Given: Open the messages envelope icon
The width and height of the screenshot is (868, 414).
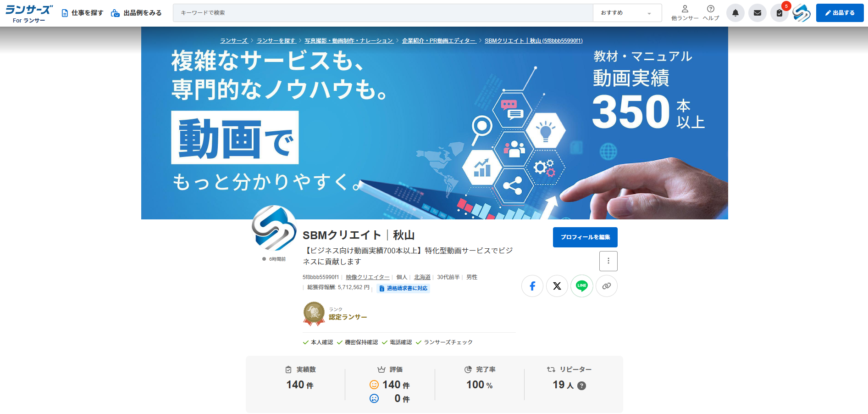Looking at the screenshot, I should click(x=757, y=13).
